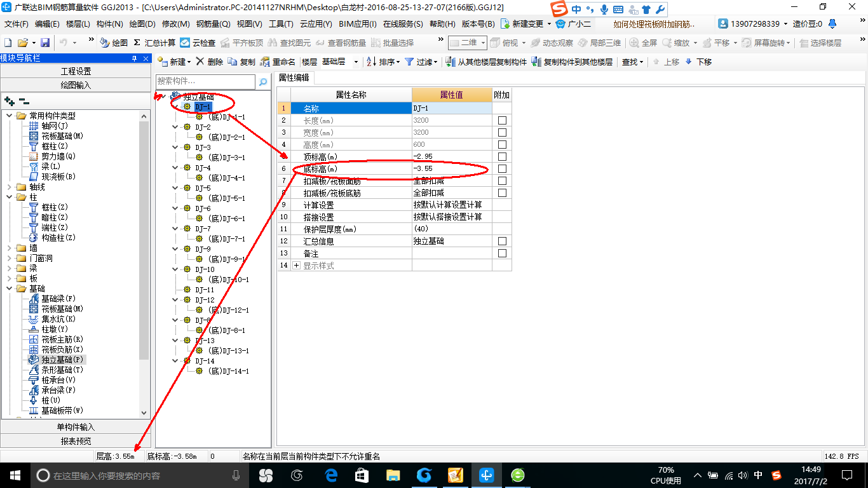Open the 查找 dropdown

632,62
